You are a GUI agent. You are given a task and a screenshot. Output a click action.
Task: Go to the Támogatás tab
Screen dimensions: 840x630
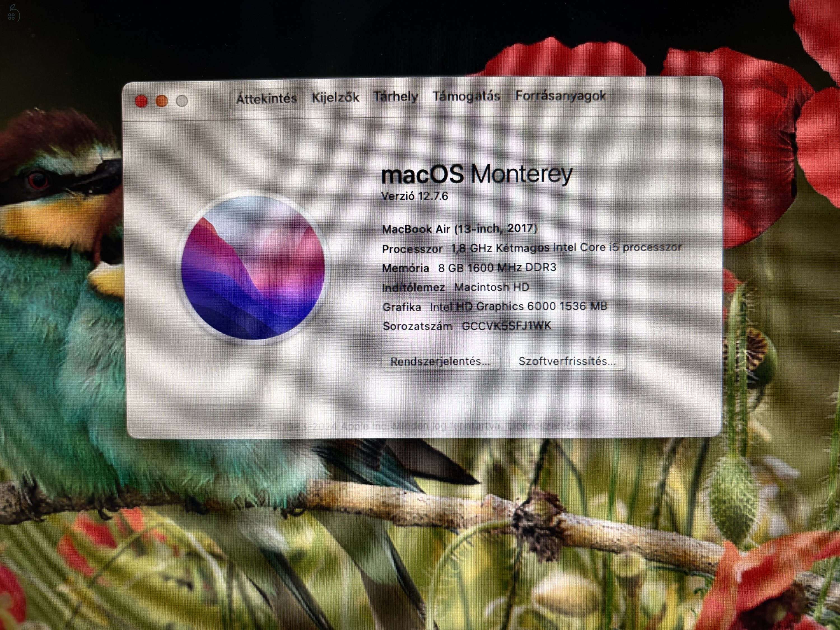466,96
